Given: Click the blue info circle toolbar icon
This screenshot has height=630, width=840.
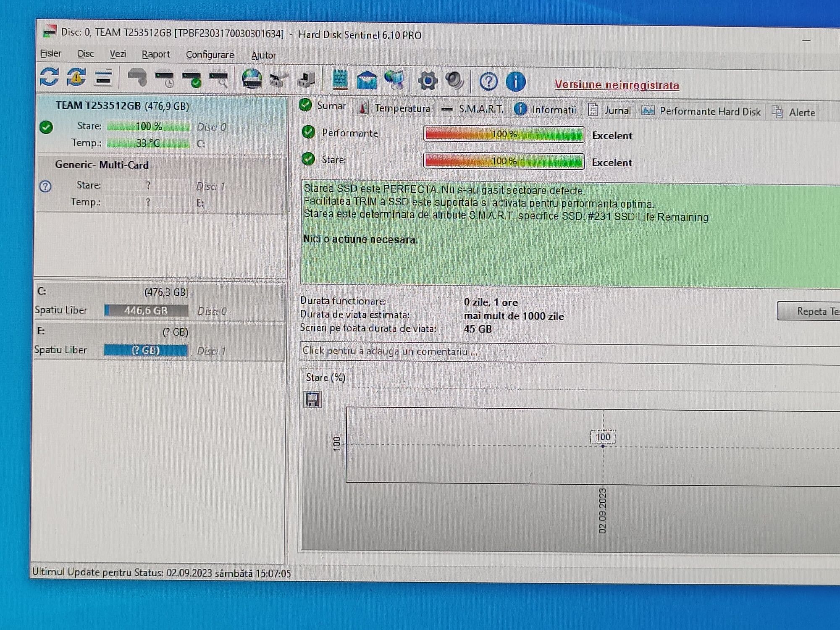Looking at the screenshot, I should tap(515, 81).
